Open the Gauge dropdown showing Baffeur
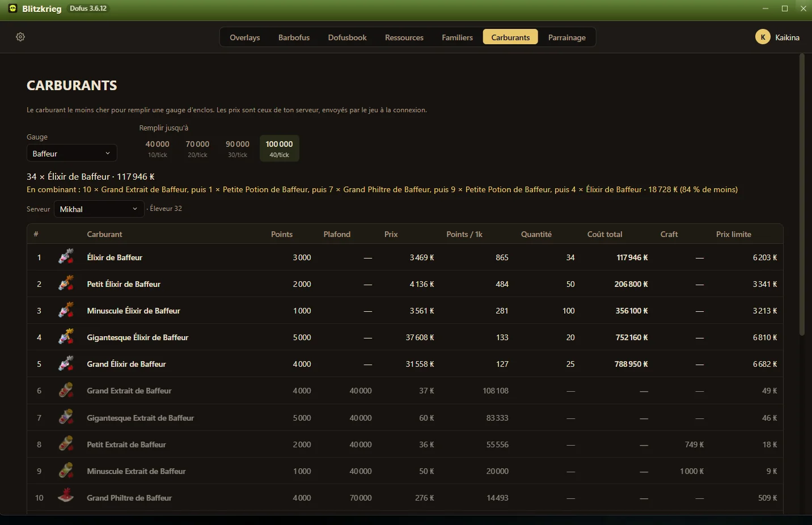 click(x=72, y=153)
